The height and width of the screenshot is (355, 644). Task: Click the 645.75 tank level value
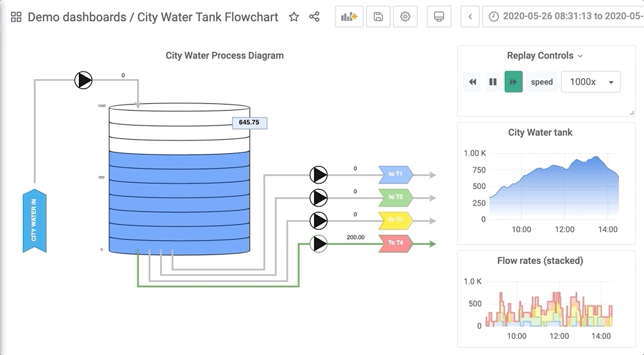pos(249,123)
